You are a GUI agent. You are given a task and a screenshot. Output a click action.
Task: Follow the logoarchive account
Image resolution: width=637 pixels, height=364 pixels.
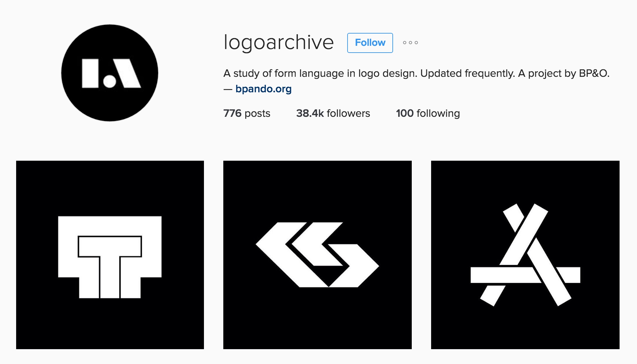[x=370, y=43]
